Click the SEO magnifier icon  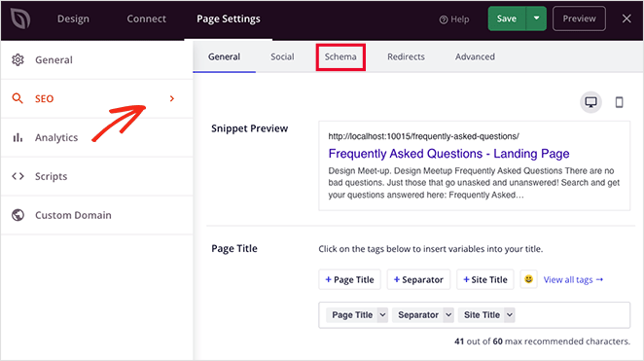click(18, 98)
